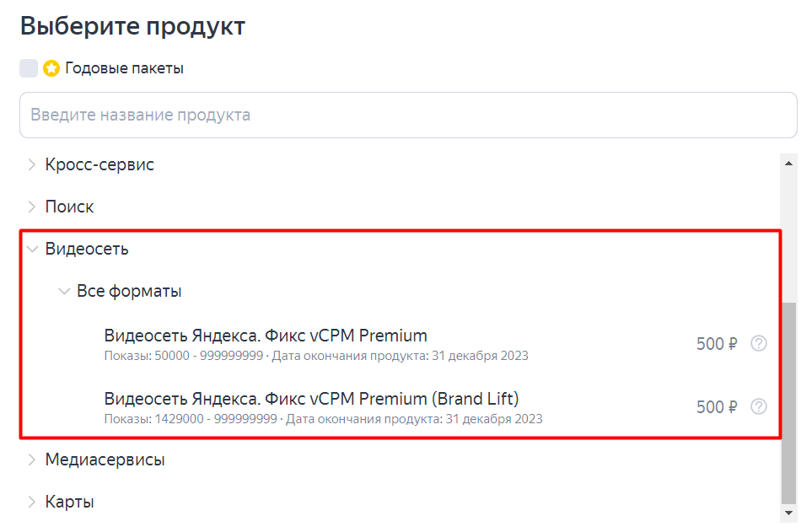Collapse the Все форматы subgroup chevron
Viewport: 801px width, 532px height.
[x=63, y=291]
